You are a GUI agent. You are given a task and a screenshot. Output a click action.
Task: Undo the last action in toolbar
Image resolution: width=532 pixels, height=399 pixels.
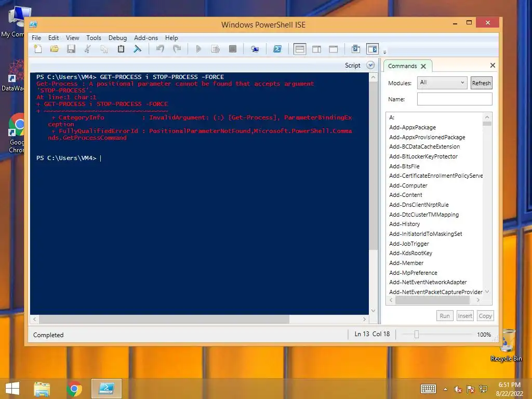pos(160,49)
